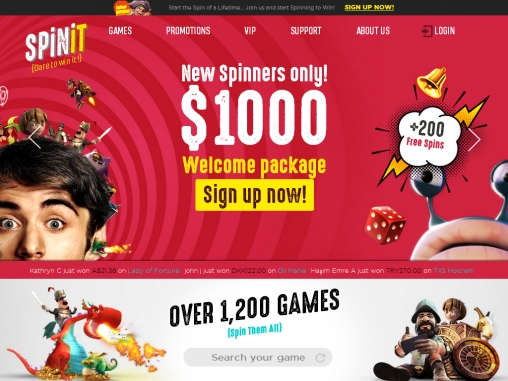Click SIGN UP NOW! in top bar
The height and width of the screenshot is (381, 508).
coord(369,7)
